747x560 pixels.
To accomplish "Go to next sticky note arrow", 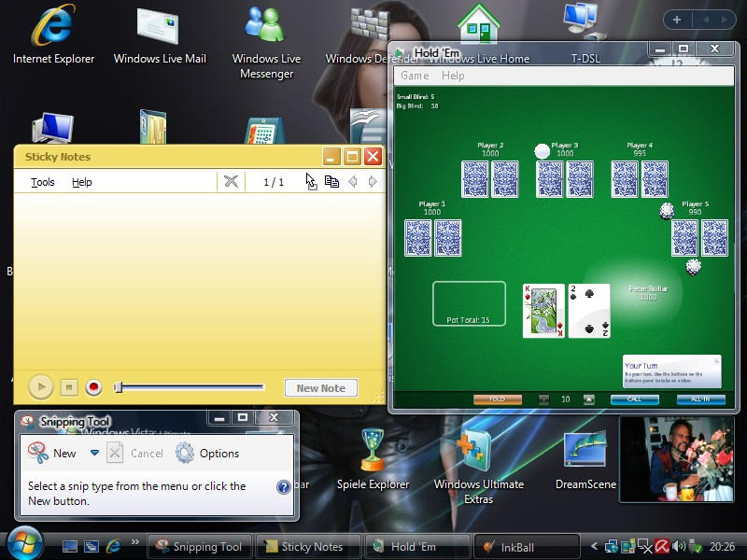I will pyautogui.click(x=373, y=181).
